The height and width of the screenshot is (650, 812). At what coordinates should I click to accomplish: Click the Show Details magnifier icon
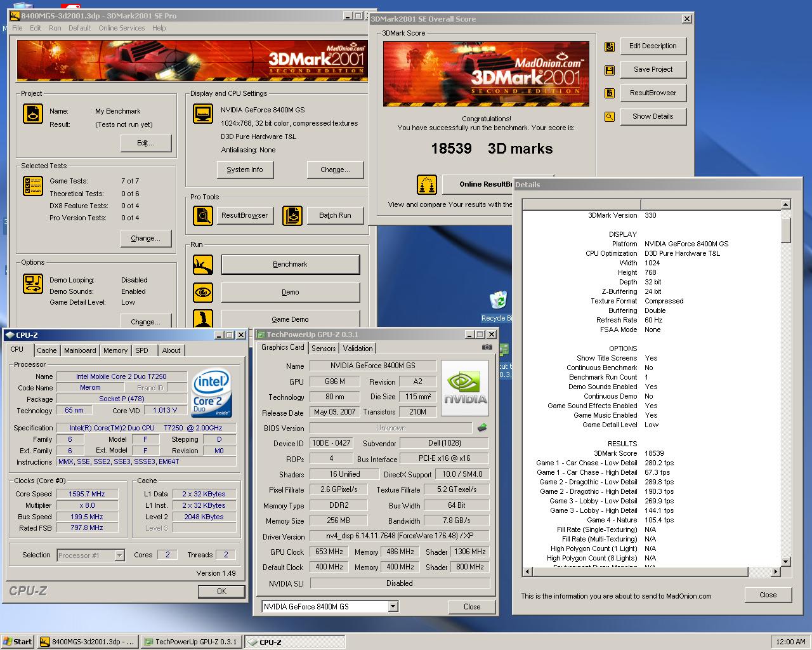[610, 117]
